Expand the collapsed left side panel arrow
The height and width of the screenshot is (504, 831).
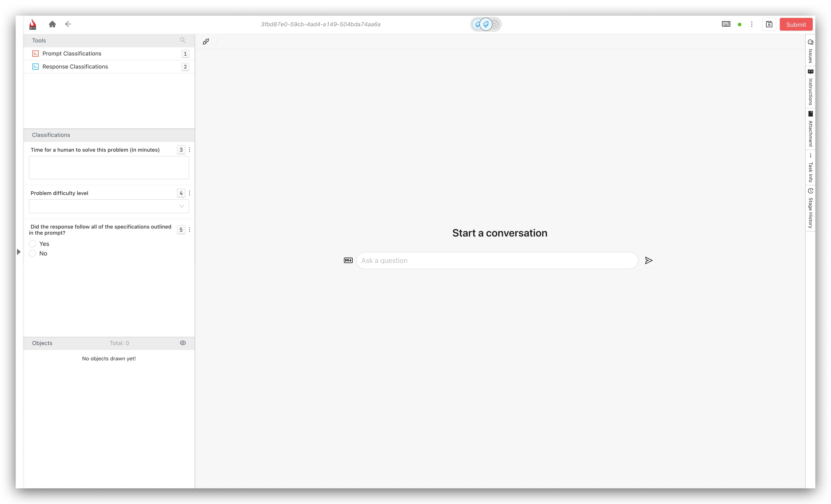[x=19, y=252]
